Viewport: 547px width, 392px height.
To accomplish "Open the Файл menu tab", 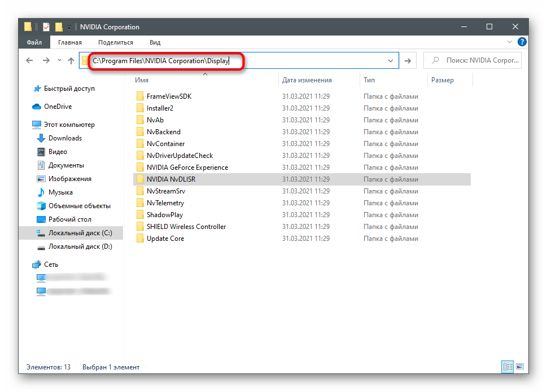I will coord(34,42).
